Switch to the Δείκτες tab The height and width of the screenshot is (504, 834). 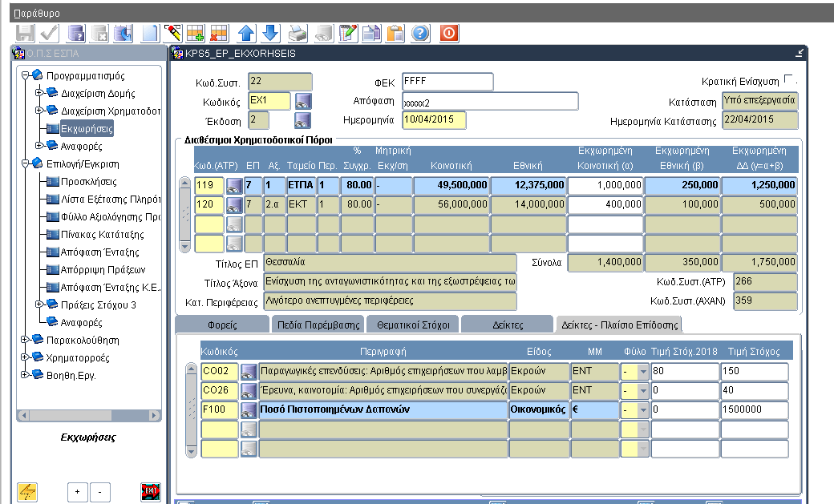(508, 325)
